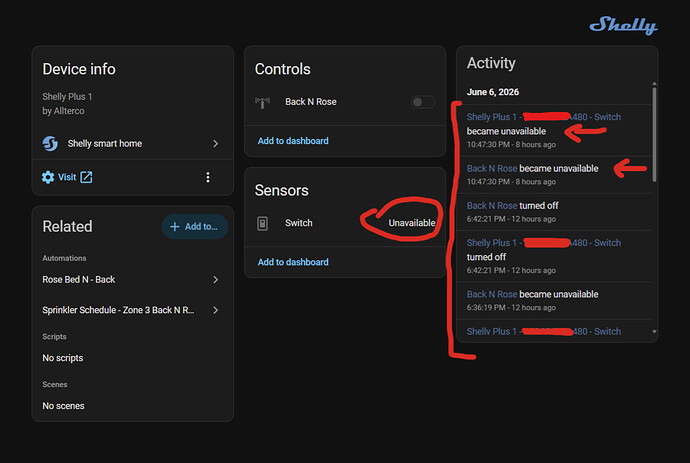The image size is (690, 463).
Task: Open Shelly Plus 1 Switch link at 10:47:30 PM
Action: [543, 117]
